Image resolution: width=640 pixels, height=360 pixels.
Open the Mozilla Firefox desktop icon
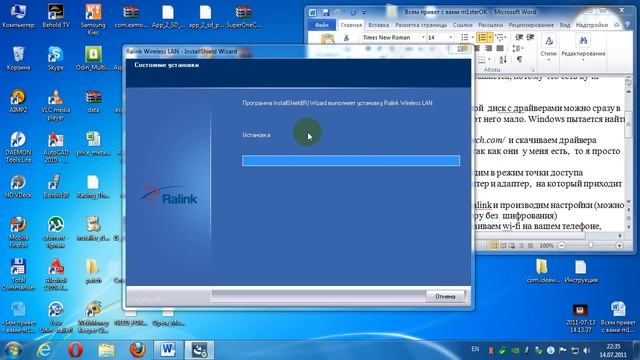click(x=18, y=232)
